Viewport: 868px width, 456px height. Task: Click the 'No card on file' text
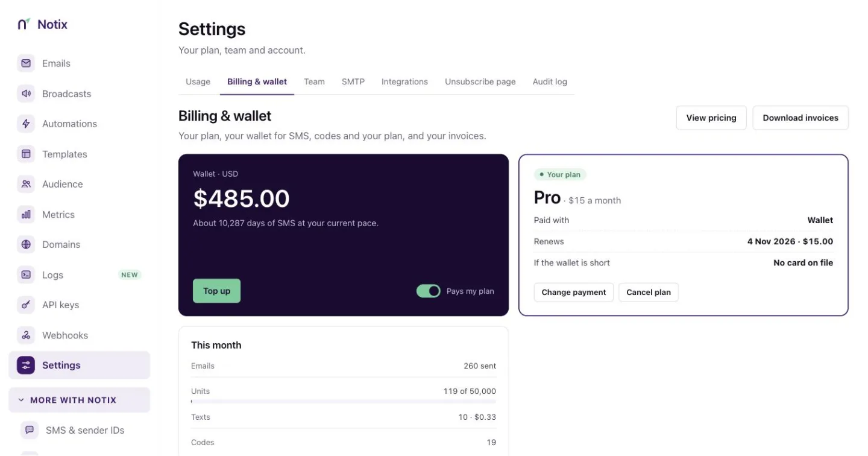click(x=803, y=262)
